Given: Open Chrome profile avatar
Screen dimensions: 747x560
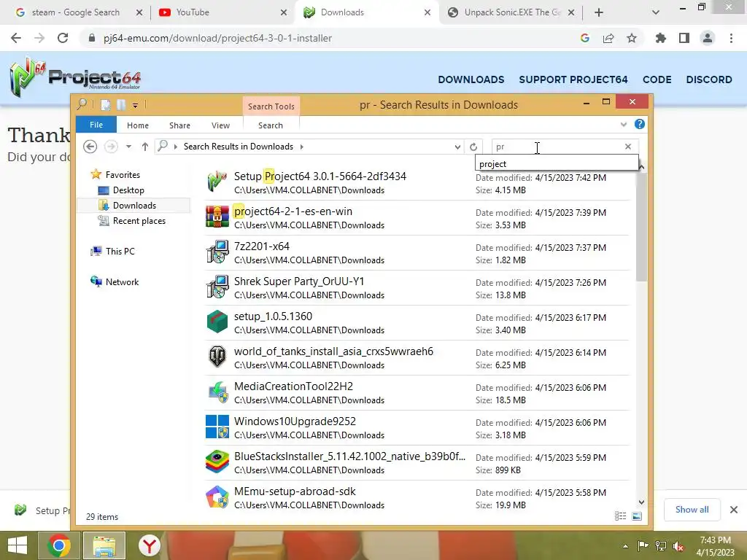Looking at the screenshot, I should (x=708, y=38).
